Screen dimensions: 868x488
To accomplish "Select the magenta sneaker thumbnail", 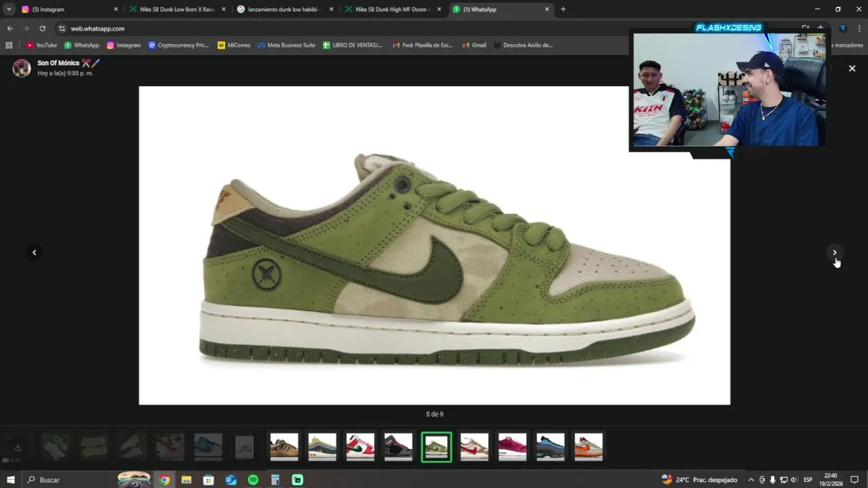I will click(512, 447).
